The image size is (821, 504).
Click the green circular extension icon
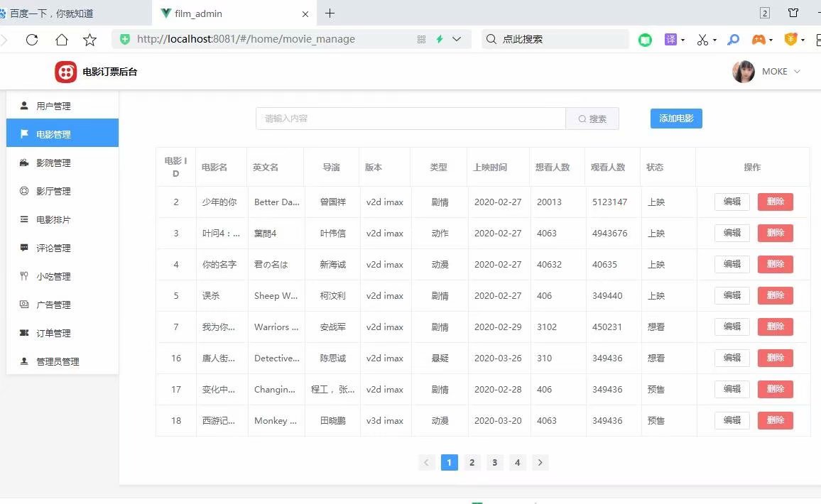pyautogui.click(x=645, y=40)
